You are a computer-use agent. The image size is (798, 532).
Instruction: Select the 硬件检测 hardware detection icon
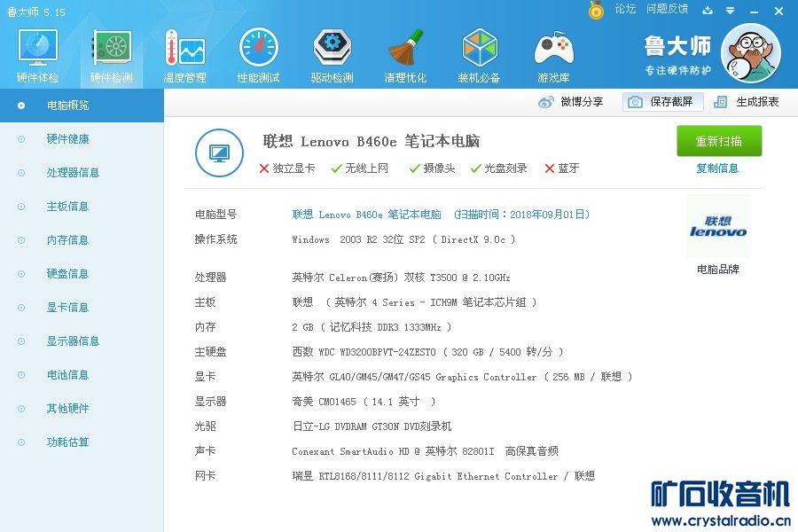click(x=112, y=56)
